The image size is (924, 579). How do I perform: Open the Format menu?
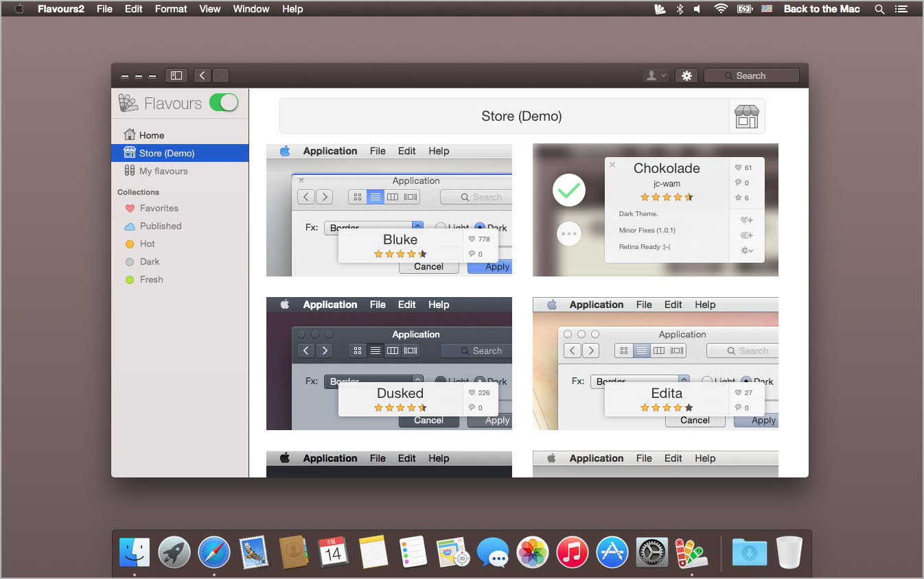click(171, 9)
